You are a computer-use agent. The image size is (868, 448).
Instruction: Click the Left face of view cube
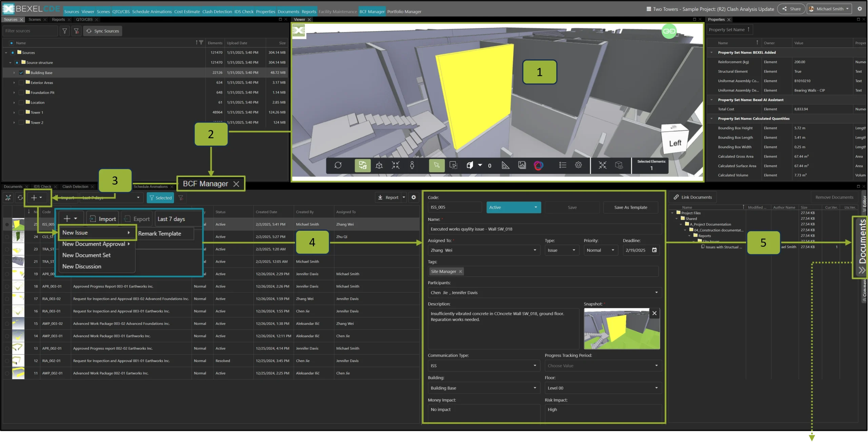click(x=675, y=143)
